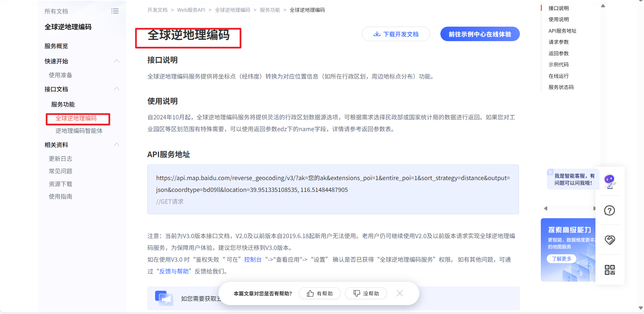Click 下载开发文档 button

(396, 34)
